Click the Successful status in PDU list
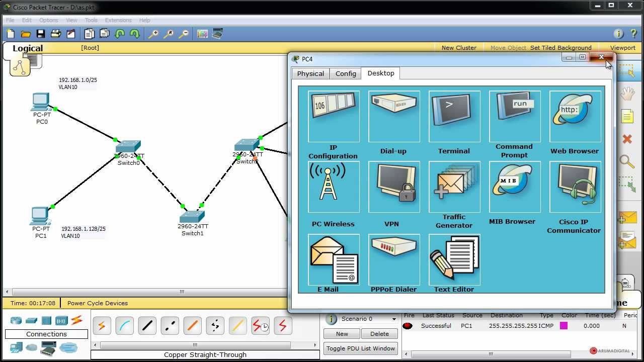The image size is (644, 362). point(436,326)
